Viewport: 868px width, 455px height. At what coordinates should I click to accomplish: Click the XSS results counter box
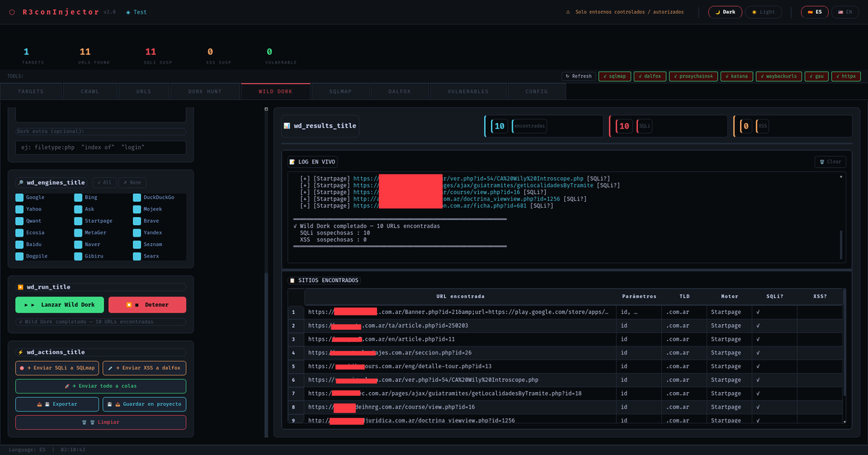pyautogui.click(x=793, y=126)
